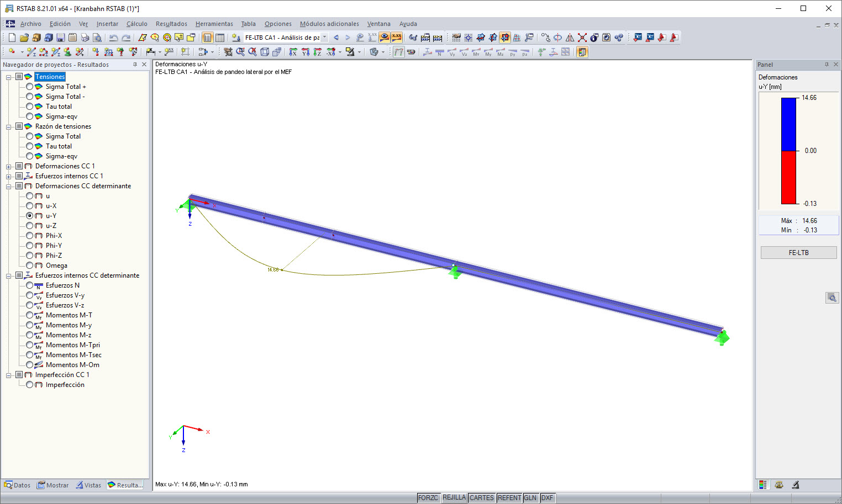
Task: Show torsional moment MT diagram icon
Action: 476,52
